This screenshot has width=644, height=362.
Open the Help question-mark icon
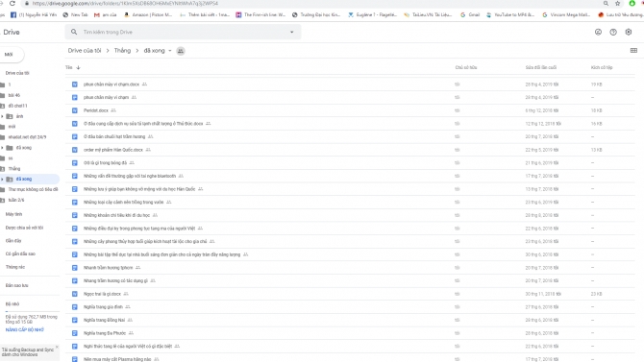(613, 32)
